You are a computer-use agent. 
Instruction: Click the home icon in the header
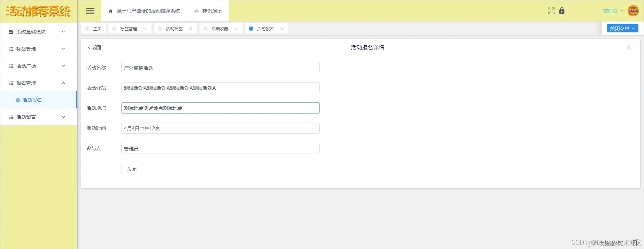111,11
